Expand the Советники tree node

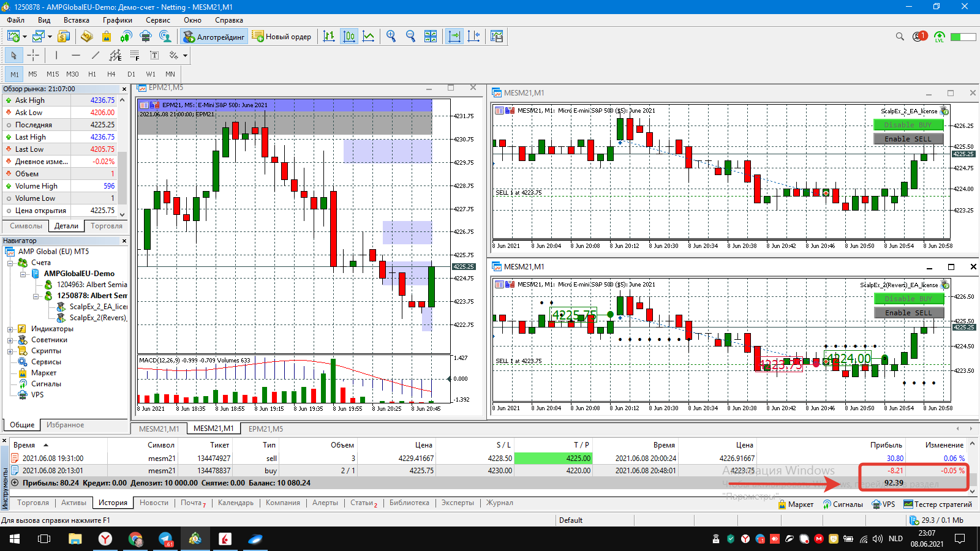[x=10, y=340]
